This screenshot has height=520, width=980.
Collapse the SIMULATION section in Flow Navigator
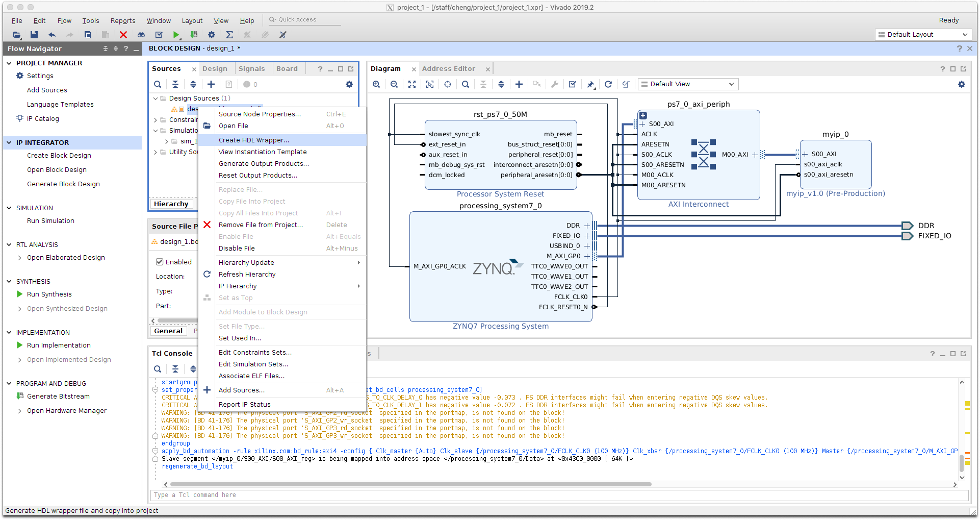point(9,208)
